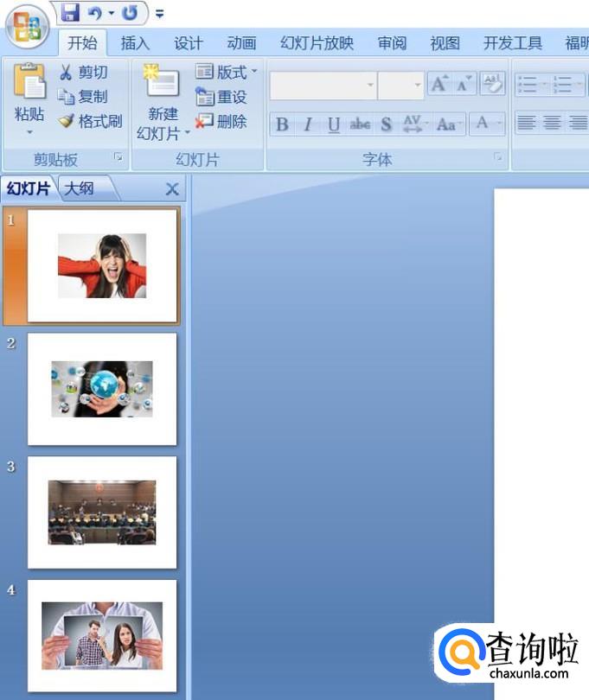Open the 剪贴板 pane dialog launcher

click(x=118, y=156)
